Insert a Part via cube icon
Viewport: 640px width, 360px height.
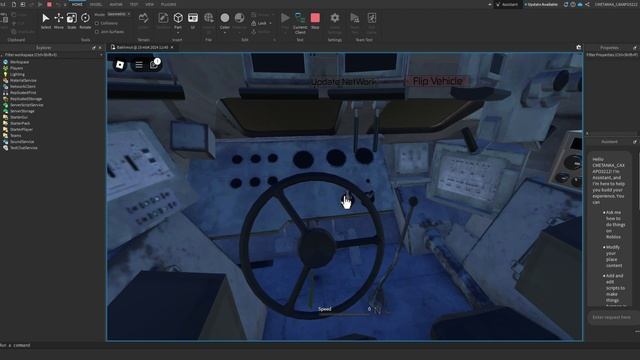coord(178,18)
